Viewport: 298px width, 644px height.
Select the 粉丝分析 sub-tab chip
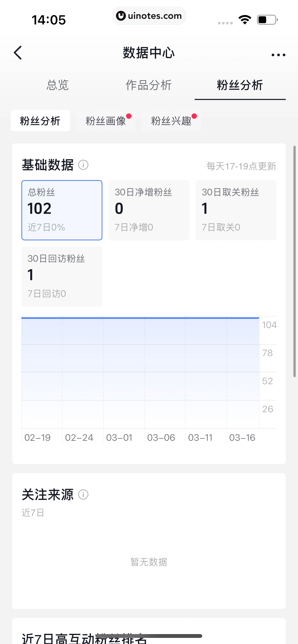(40, 121)
